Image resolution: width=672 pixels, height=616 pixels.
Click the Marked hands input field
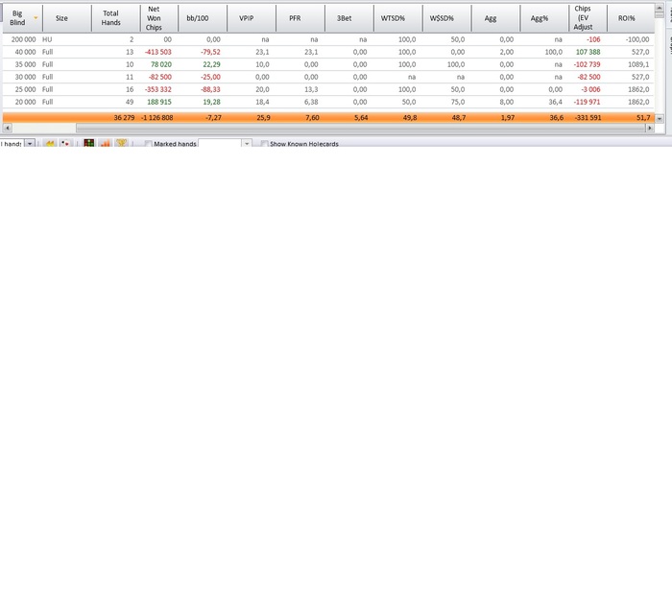tap(220, 144)
